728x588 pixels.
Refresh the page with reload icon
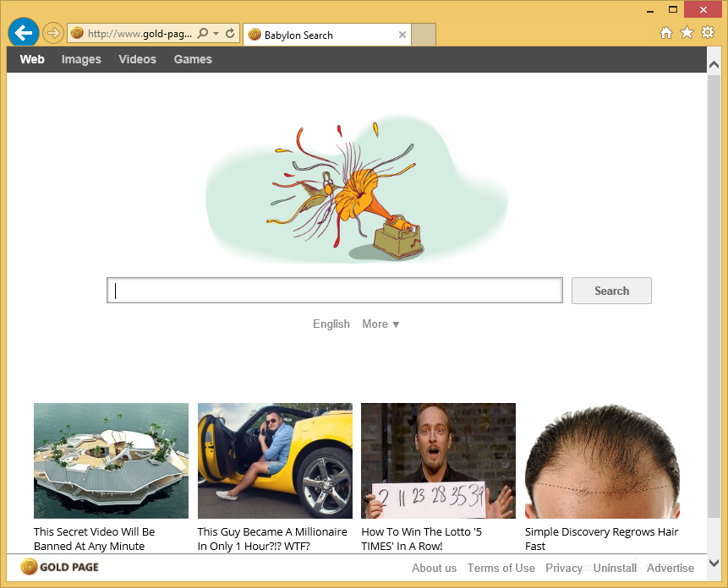(230, 34)
